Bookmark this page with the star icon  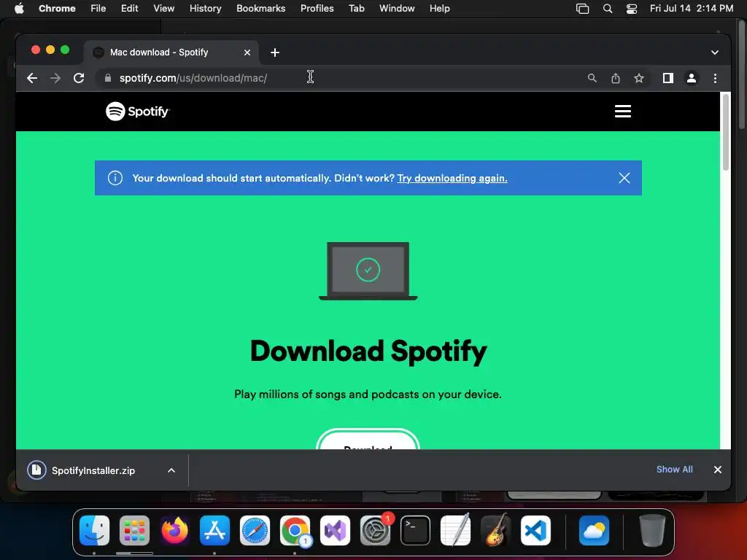tap(639, 78)
